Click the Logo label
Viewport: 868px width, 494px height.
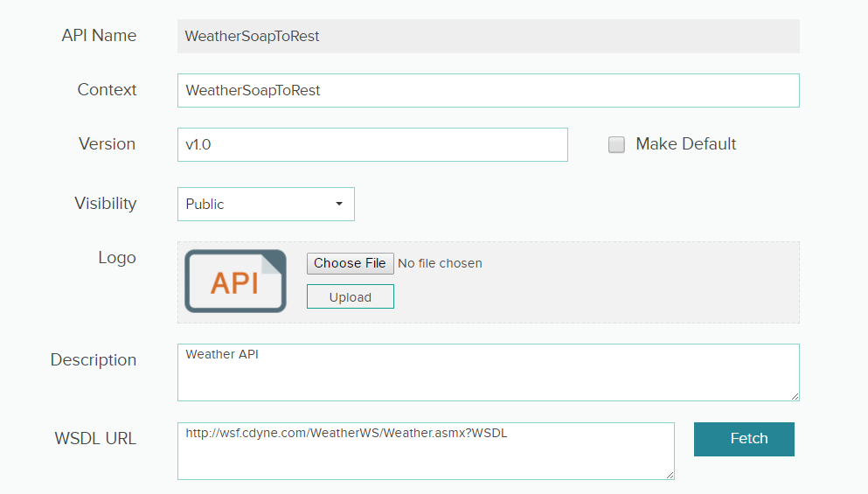click(x=117, y=258)
